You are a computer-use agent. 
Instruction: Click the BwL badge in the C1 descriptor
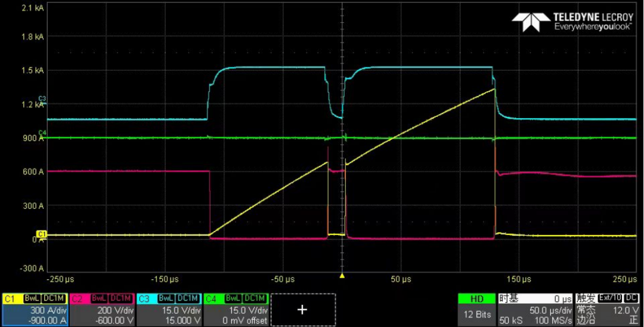pos(32,298)
